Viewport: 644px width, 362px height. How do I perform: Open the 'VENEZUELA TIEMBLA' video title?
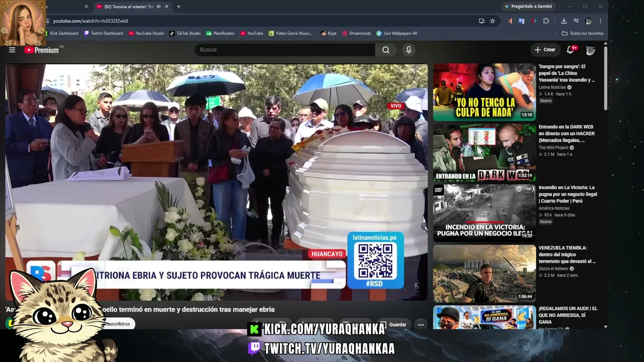pos(568,254)
